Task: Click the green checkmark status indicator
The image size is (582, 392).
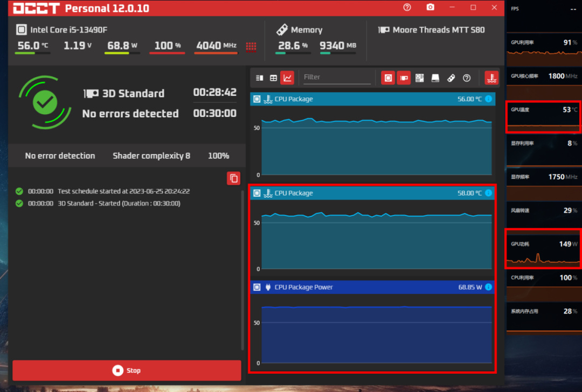Action: tap(45, 102)
